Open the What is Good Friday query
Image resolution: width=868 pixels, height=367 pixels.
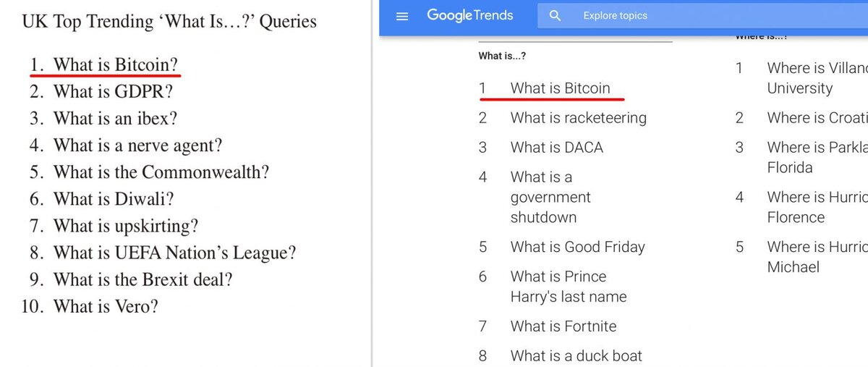(x=577, y=247)
